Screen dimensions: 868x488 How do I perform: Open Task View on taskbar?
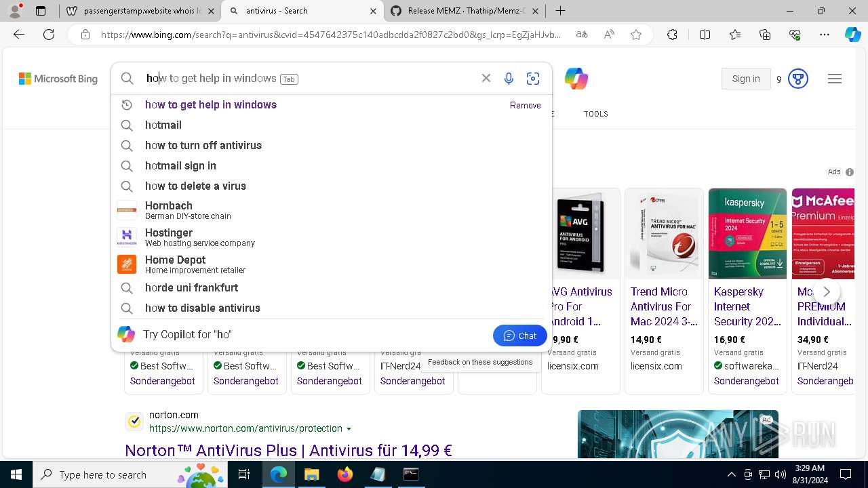(x=244, y=474)
